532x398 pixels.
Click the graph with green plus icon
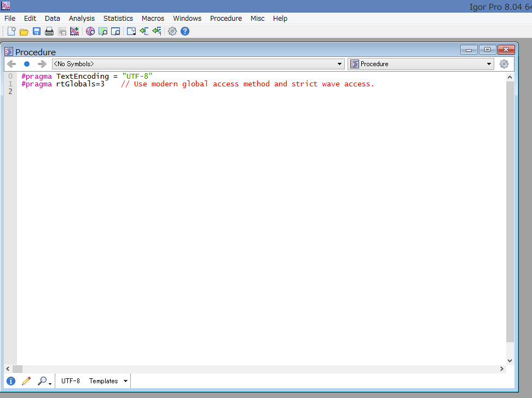tap(75, 31)
